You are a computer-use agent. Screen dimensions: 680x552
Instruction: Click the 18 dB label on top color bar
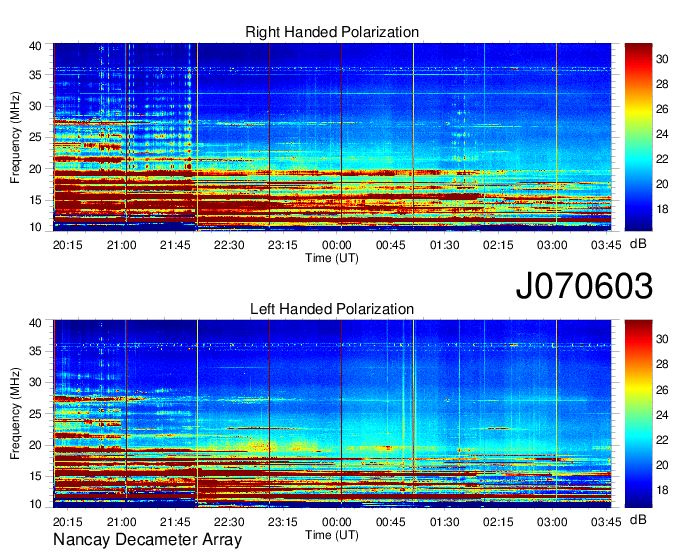[x=662, y=209]
